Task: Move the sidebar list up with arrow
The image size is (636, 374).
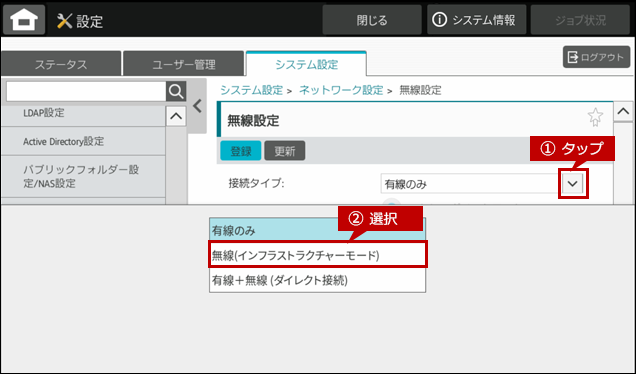Action: click(176, 116)
